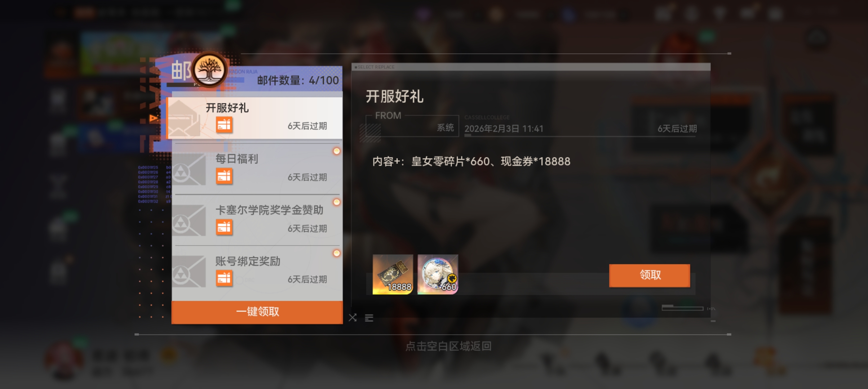Click unread dot on 账号绑定奖励 mail
The height and width of the screenshot is (389, 868).
pos(337,253)
